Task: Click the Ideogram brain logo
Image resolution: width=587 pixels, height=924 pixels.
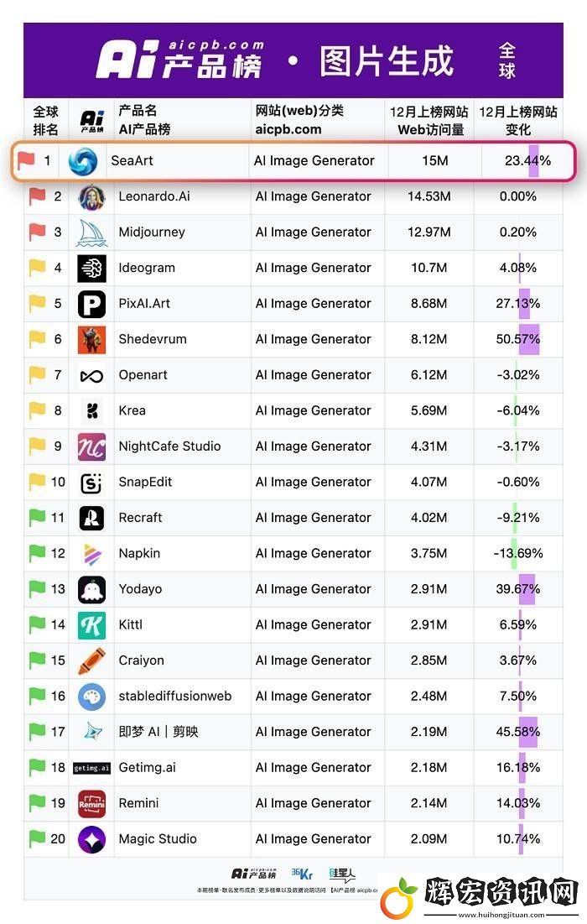Action: click(92, 268)
